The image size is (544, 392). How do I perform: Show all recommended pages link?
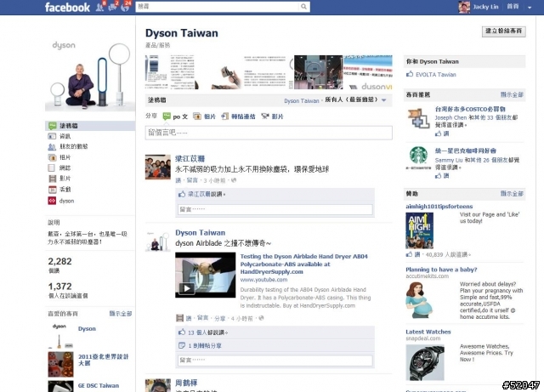pyautogui.click(x=512, y=94)
